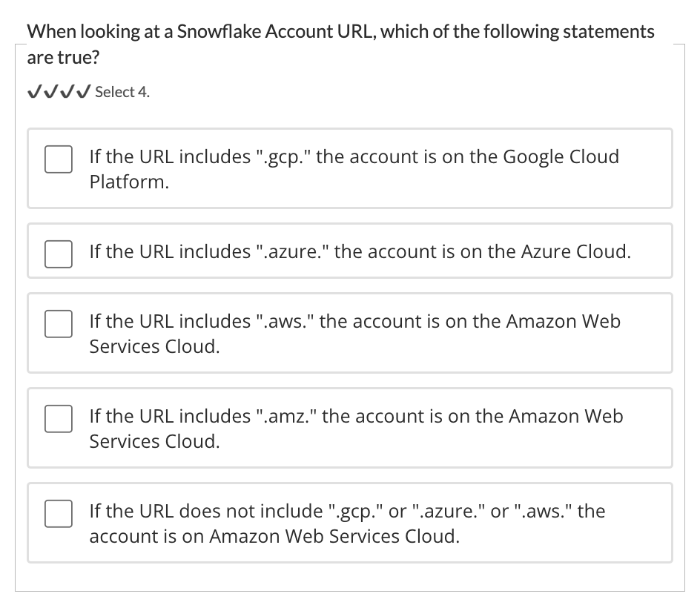The width and height of the screenshot is (700, 608).
Task: Click the Snowflake Account URL question heading
Action: 340,44
